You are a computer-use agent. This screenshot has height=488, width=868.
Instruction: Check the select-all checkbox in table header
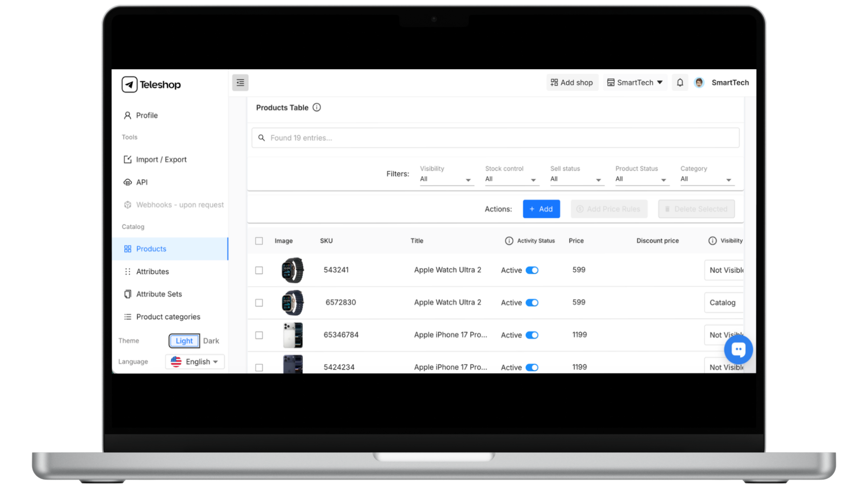(x=259, y=241)
